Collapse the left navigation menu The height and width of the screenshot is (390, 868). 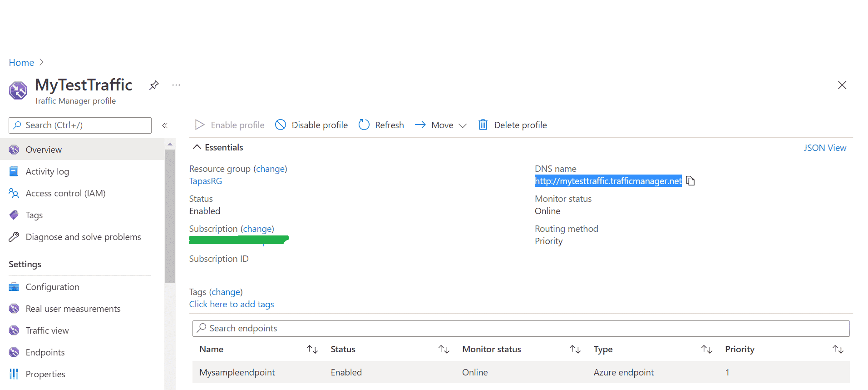click(165, 125)
